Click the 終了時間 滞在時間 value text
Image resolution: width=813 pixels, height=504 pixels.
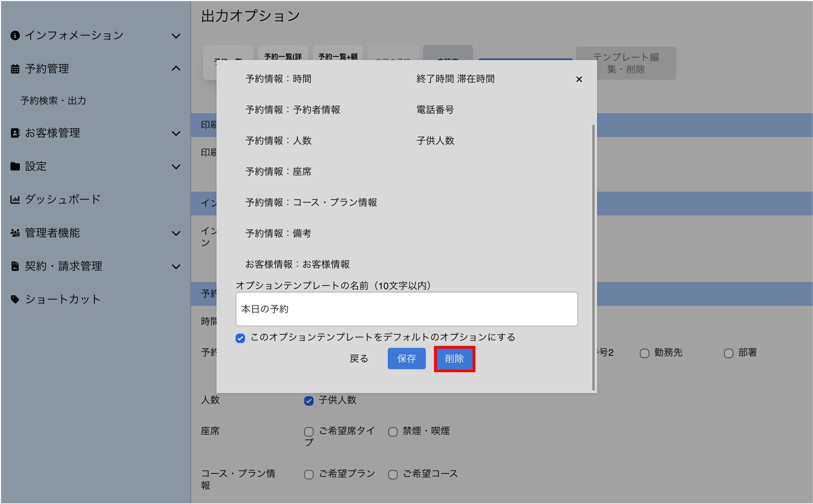click(456, 79)
